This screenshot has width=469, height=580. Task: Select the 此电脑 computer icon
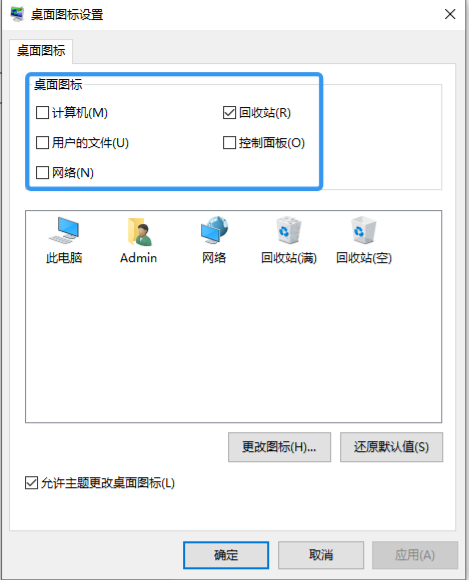[x=64, y=230]
